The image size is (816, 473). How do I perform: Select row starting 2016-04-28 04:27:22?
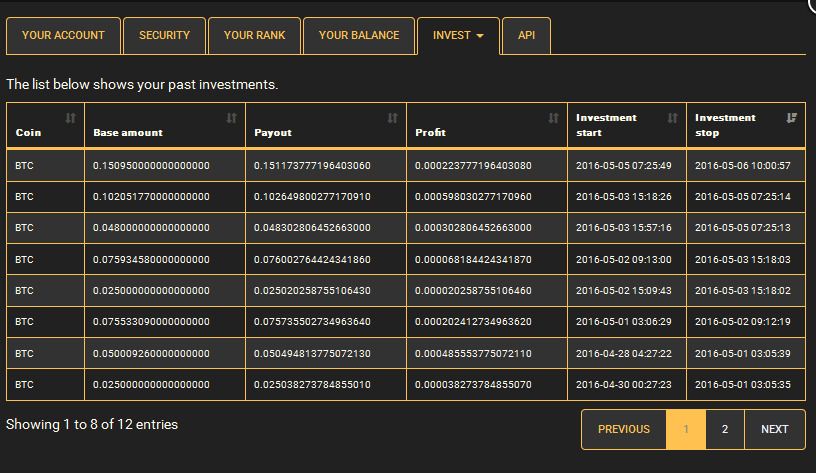[623, 353]
